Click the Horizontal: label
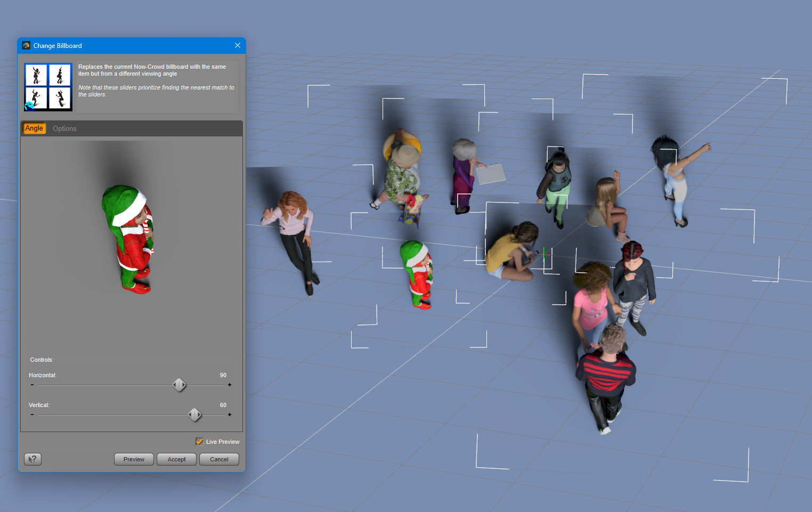812x512 pixels. 43,375
